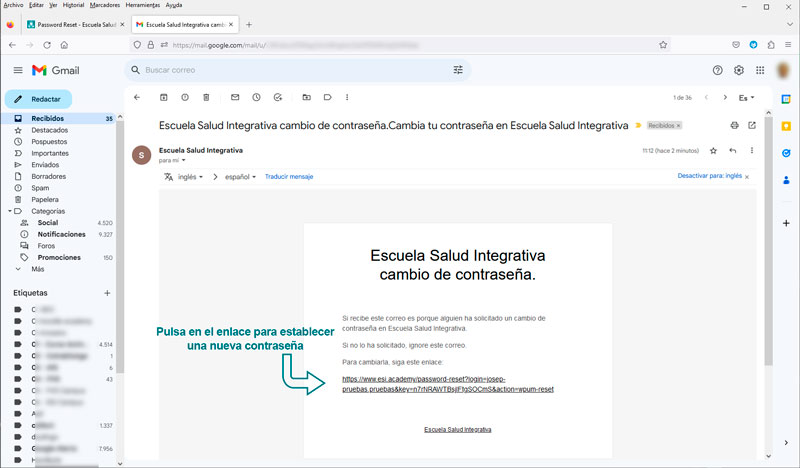Open the Google apps grid

pyautogui.click(x=760, y=70)
